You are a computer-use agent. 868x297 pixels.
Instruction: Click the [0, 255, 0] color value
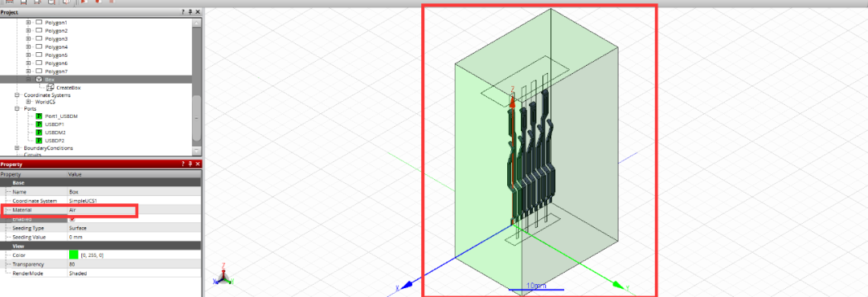[x=92, y=255]
